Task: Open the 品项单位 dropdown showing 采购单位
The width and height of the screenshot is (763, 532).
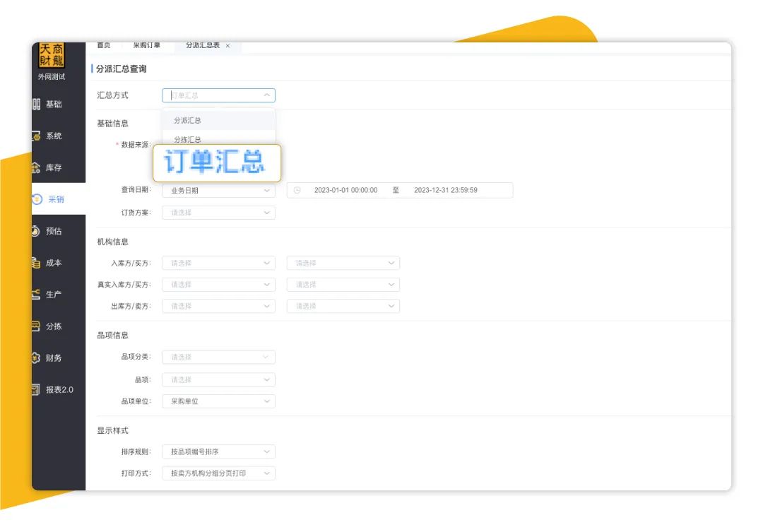Action: point(218,401)
